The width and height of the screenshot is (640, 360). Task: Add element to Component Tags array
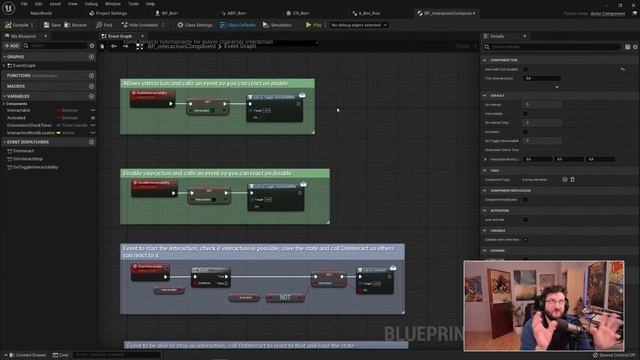pos(564,180)
